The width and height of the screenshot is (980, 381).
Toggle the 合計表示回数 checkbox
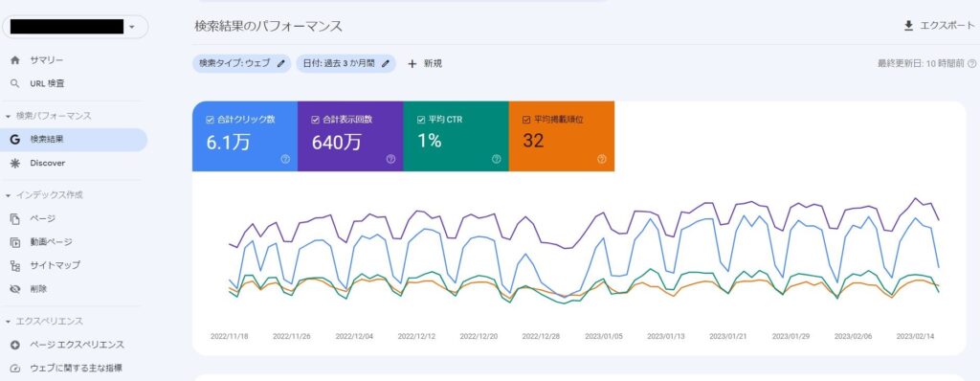coord(316,119)
